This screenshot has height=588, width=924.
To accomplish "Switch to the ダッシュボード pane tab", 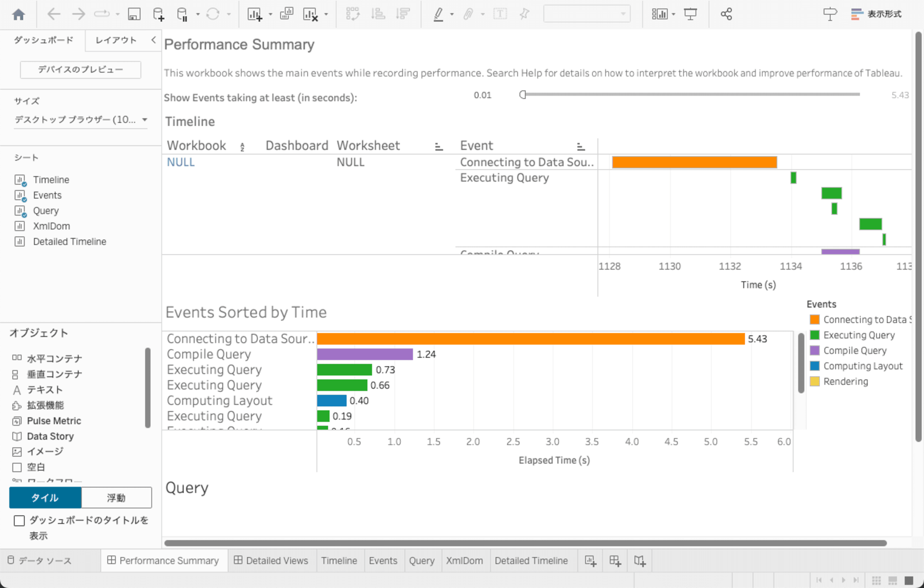I will [x=43, y=40].
